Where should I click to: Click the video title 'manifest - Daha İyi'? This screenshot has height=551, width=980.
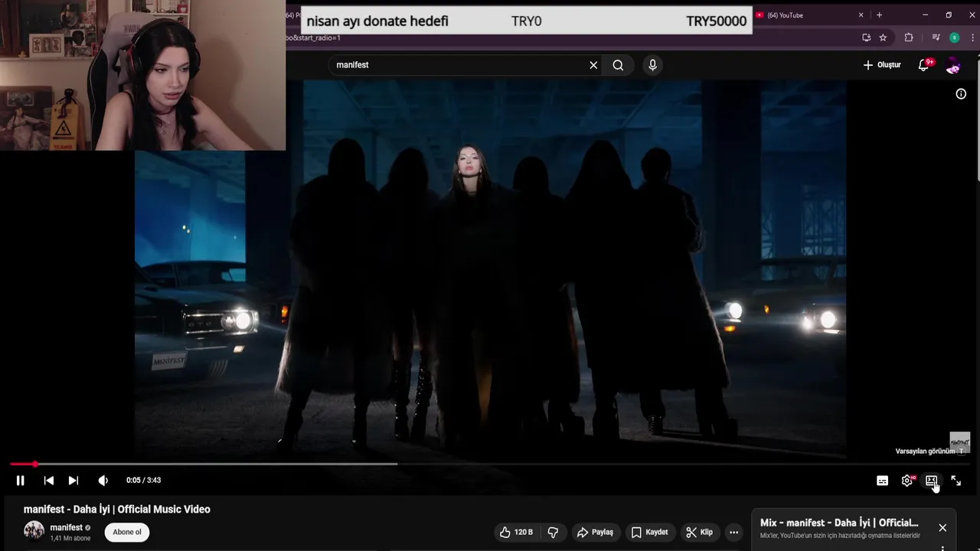point(116,509)
